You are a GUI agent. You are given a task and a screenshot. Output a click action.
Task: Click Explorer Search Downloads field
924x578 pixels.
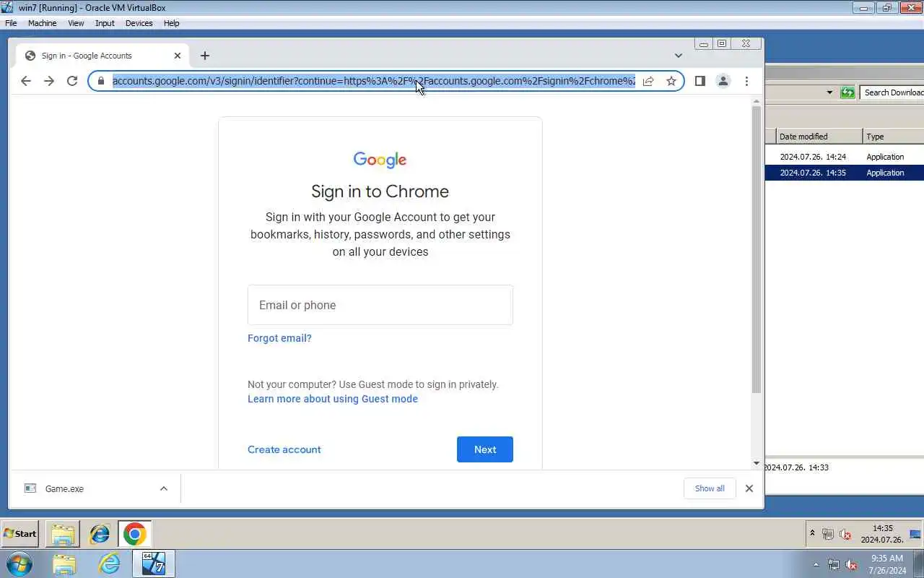click(892, 92)
